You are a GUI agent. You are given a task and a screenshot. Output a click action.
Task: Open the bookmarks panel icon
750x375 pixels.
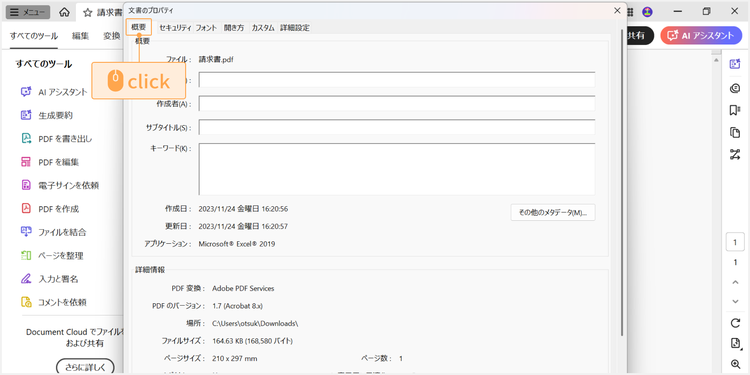pyautogui.click(x=735, y=110)
